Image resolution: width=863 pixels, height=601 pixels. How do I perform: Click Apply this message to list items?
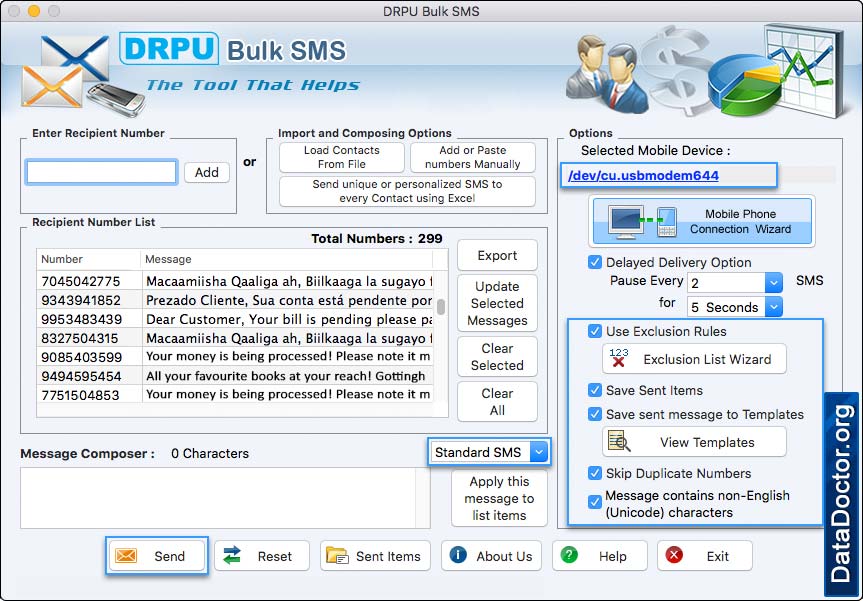pos(499,498)
